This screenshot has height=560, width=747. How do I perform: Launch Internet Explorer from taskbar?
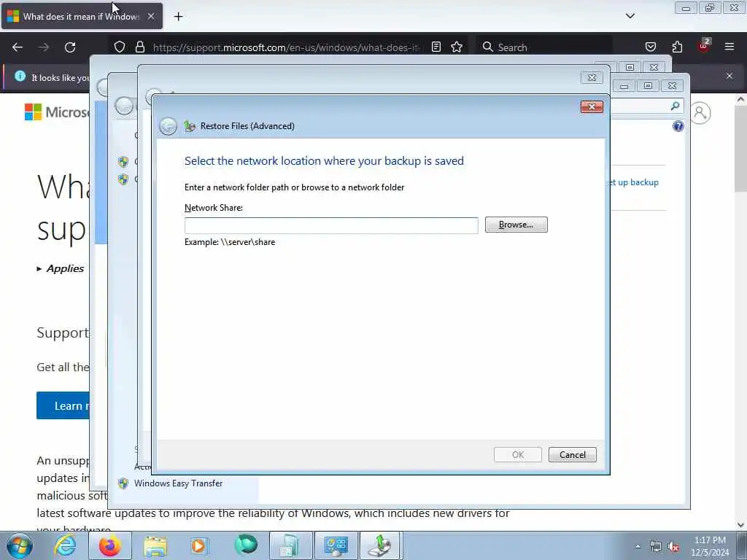(x=65, y=545)
